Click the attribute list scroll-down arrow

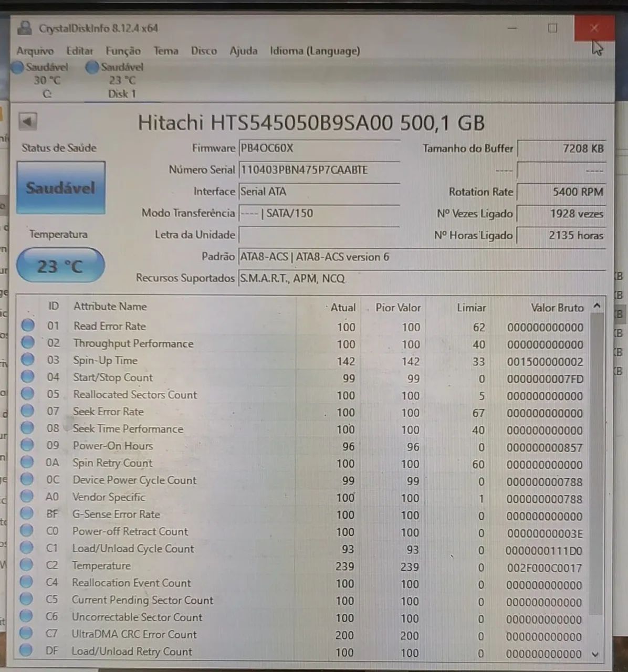point(595,654)
